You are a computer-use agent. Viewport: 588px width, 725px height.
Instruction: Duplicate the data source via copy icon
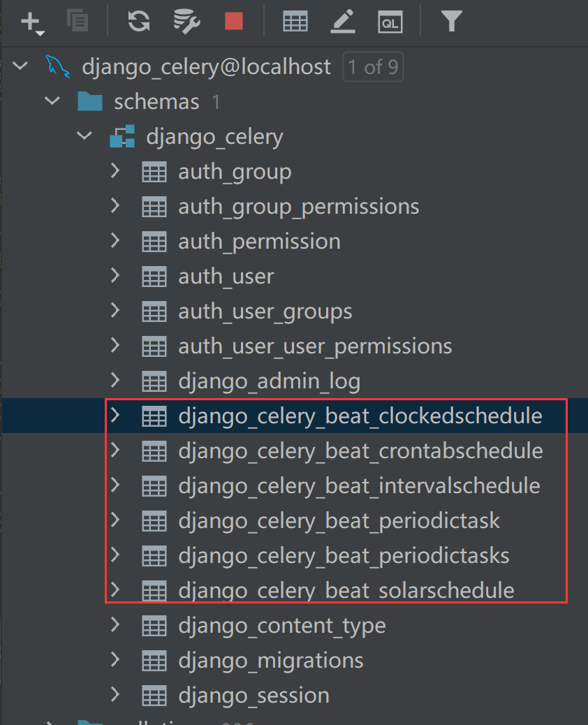coord(78,21)
